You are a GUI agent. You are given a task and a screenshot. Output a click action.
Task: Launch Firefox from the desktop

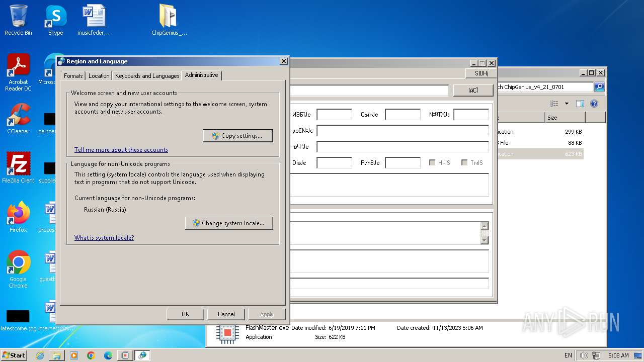click(x=18, y=217)
